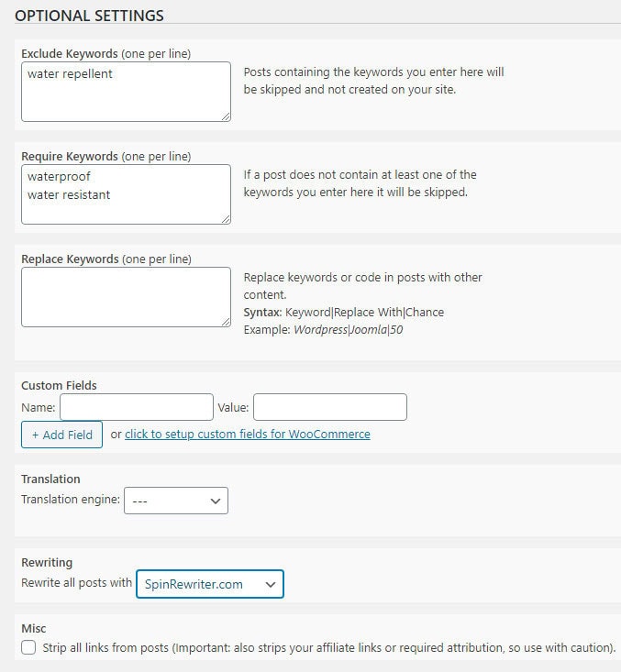The image size is (621, 672).
Task: Focus the custom field Name input
Action: click(x=137, y=407)
